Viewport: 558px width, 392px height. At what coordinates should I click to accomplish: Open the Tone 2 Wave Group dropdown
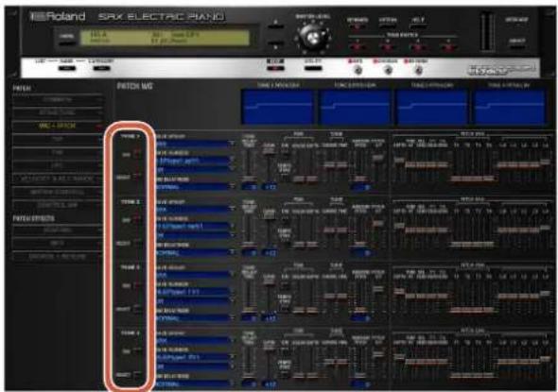click(196, 210)
